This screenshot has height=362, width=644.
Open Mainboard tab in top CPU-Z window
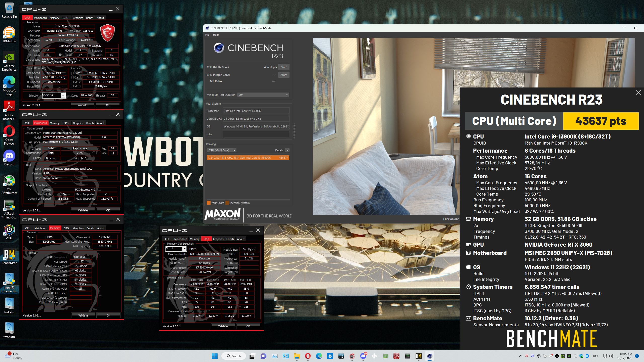[40, 18]
